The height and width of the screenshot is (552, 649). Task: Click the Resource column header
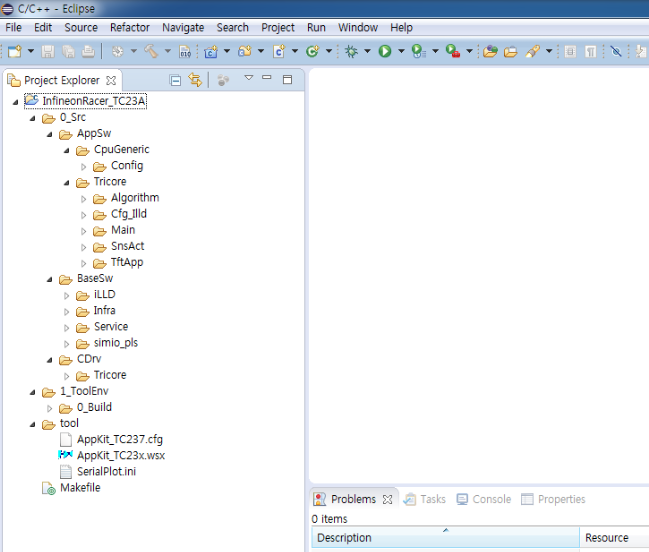pyautogui.click(x=614, y=538)
